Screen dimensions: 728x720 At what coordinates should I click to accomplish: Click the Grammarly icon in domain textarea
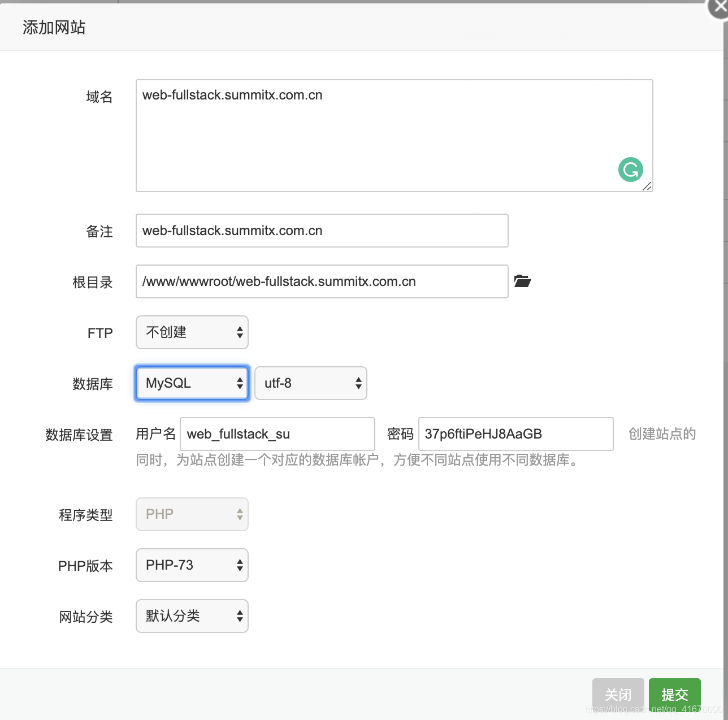click(630, 169)
